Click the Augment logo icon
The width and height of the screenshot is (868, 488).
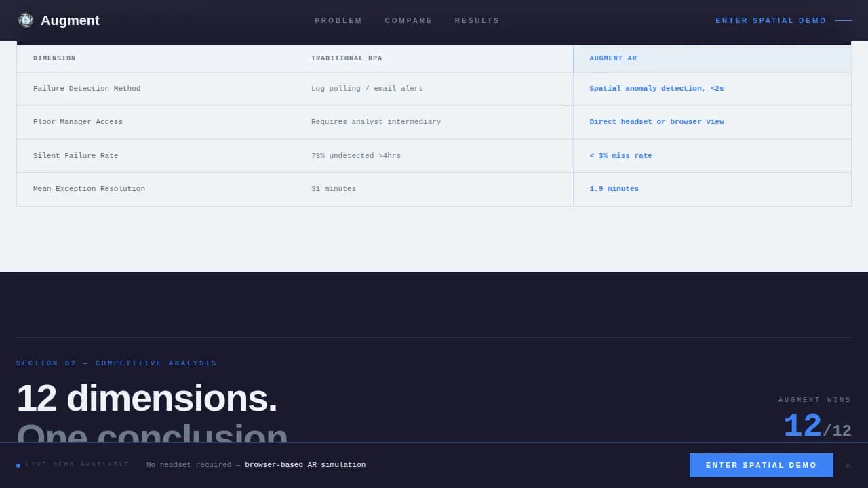pyautogui.click(x=26, y=20)
